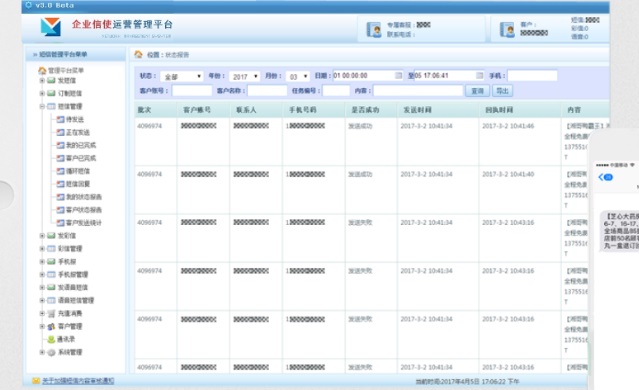Click the folder icon of 彩信管理

51,249
